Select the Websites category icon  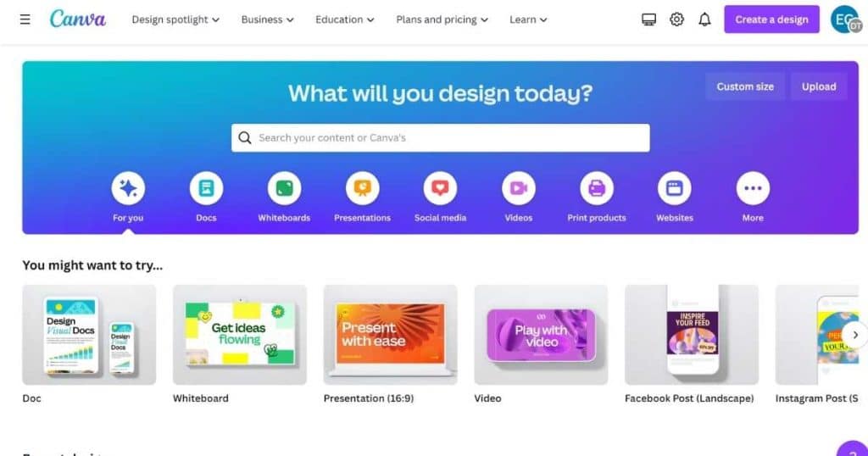(x=674, y=188)
